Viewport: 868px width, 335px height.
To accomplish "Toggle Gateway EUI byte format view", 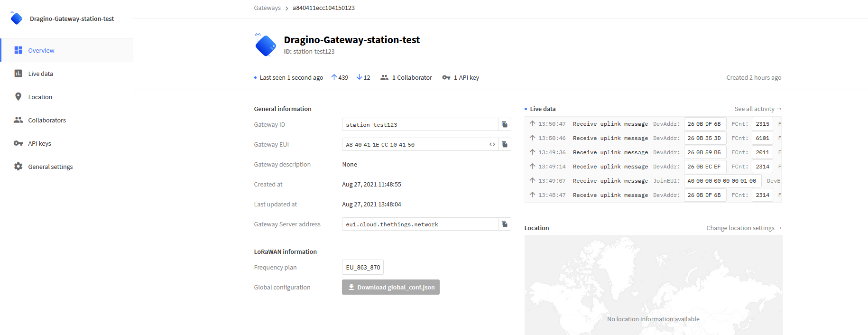I will (492, 144).
